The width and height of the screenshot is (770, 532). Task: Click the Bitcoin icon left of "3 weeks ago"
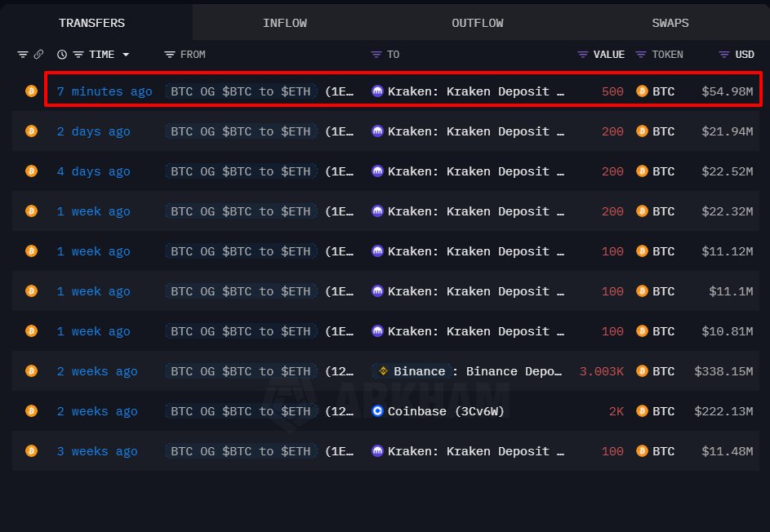click(31, 451)
